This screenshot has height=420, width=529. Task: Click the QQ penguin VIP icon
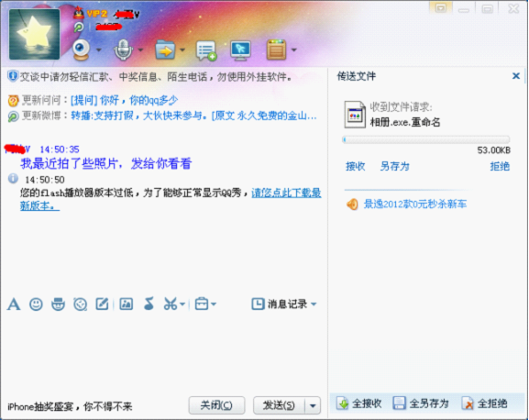click(x=79, y=14)
